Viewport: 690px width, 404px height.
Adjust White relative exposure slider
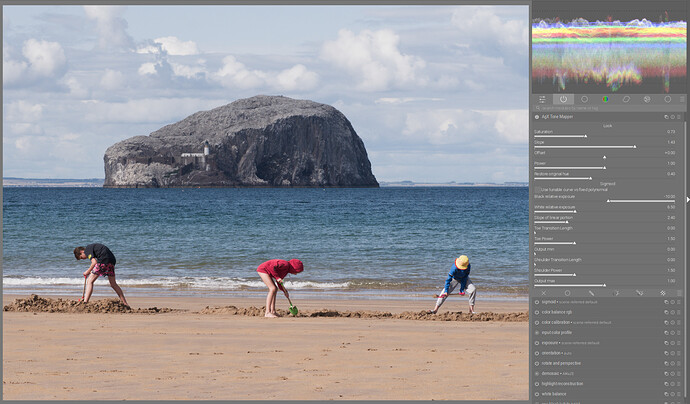coord(605,209)
